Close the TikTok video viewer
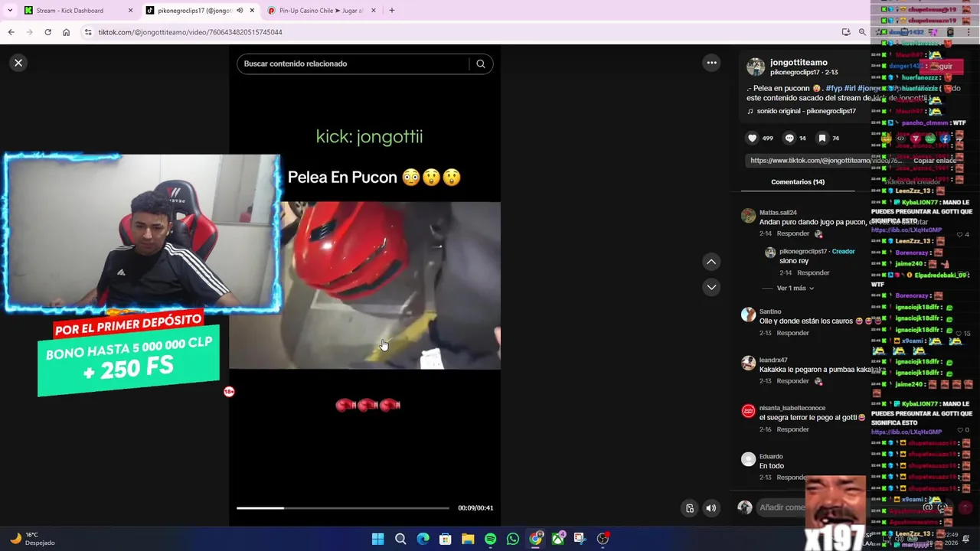The image size is (980, 551). pos(18,64)
